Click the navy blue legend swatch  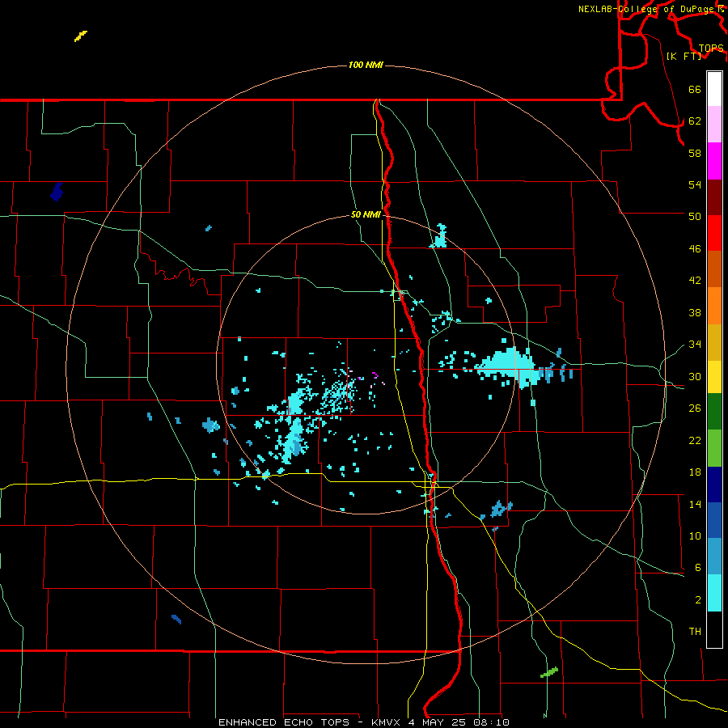click(714, 485)
